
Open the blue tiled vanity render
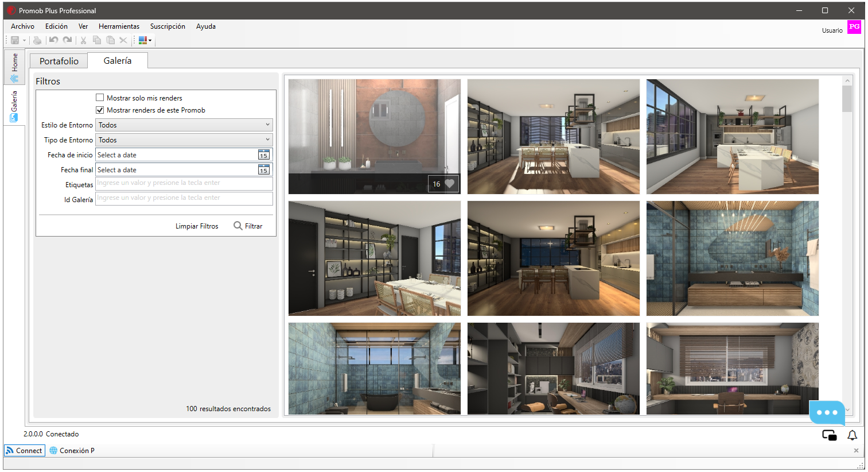click(732, 258)
